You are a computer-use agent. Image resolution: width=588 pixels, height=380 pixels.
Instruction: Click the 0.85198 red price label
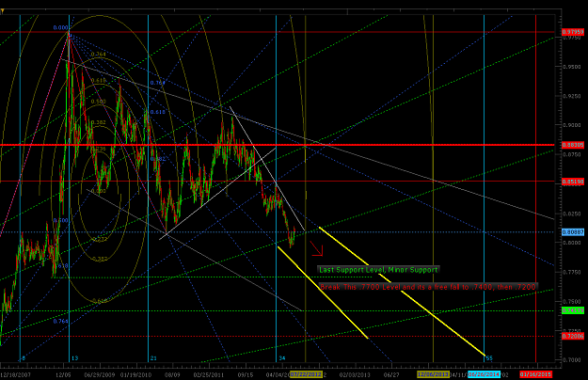pyautogui.click(x=573, y=182)
